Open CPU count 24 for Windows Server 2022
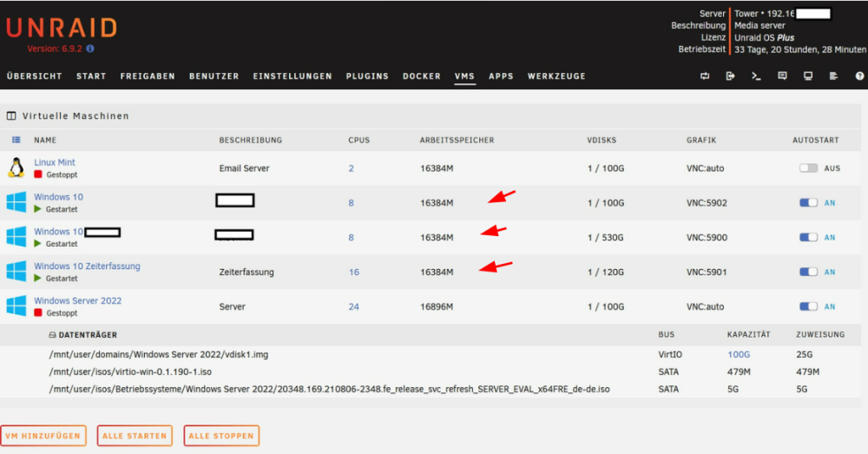Screen dimensions: 868x454 coord(354,306)
